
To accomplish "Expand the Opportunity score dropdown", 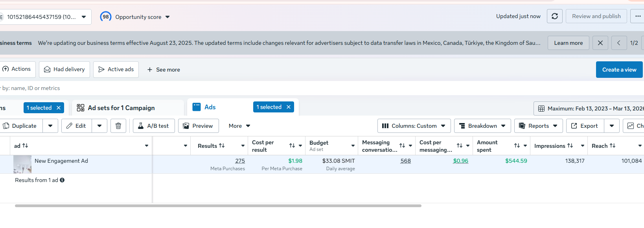I will [167, 17].
